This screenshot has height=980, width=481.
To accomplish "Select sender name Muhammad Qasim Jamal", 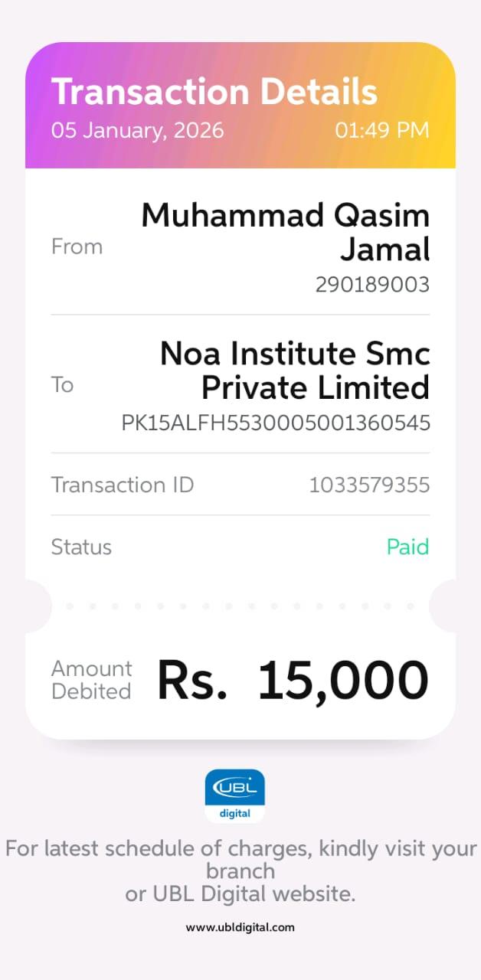I will (285, 232).
